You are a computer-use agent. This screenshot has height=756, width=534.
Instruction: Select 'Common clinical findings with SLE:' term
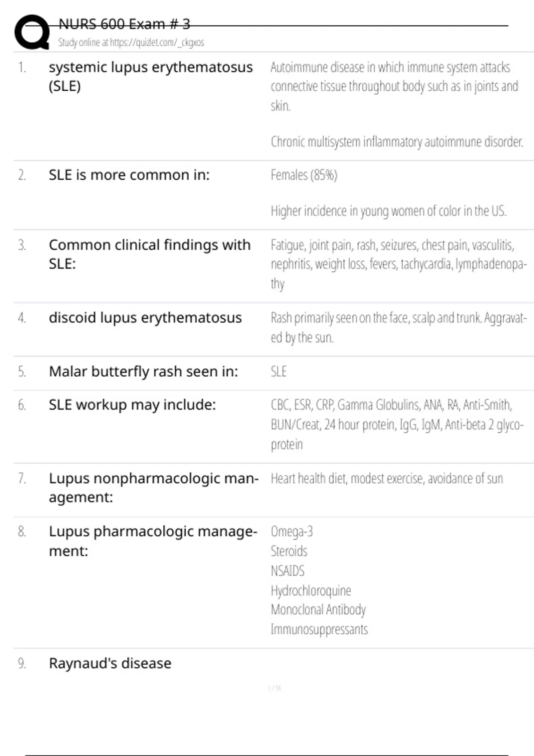tap(150, 254)
